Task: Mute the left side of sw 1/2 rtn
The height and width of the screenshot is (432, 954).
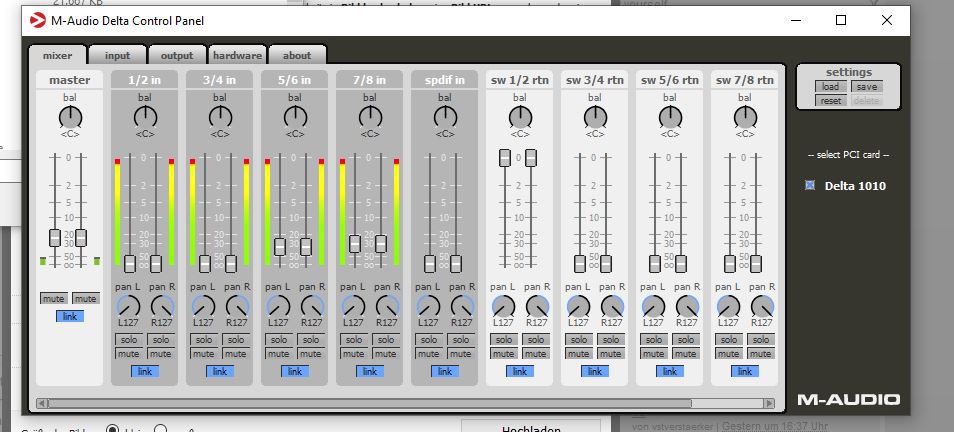Action: coord(504,354)
